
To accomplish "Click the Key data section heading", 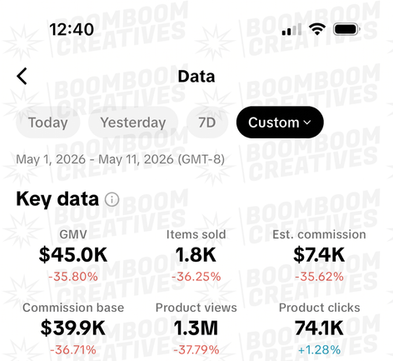I will 57,199.
